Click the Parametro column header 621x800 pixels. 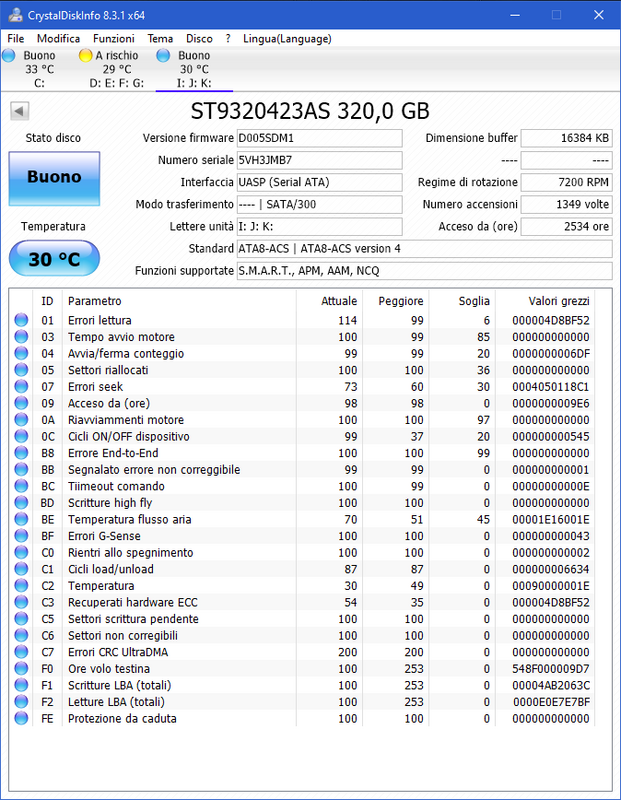tap(179, 301)
